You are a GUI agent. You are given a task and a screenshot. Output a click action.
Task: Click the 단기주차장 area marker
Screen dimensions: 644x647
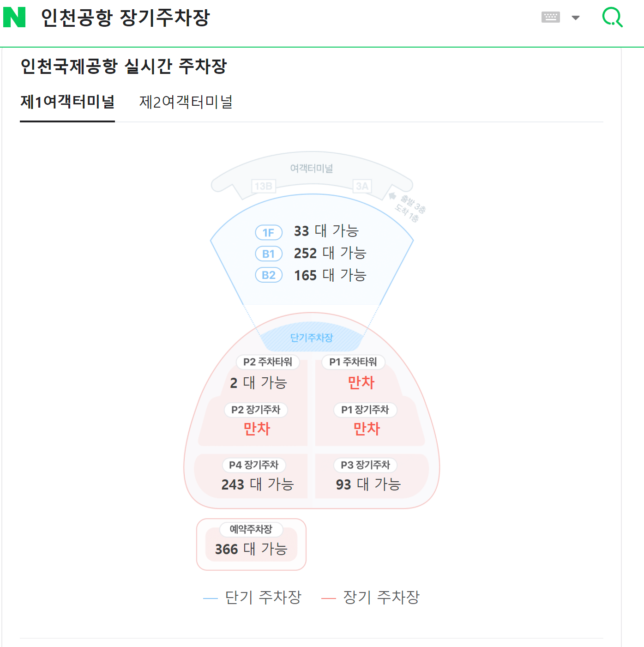coord(312,338)
